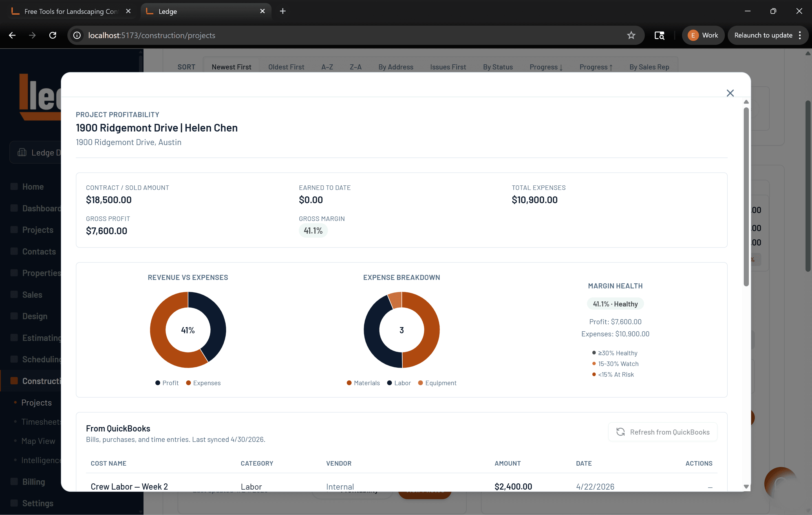Close the Project Profitability modal

point(730,93)
